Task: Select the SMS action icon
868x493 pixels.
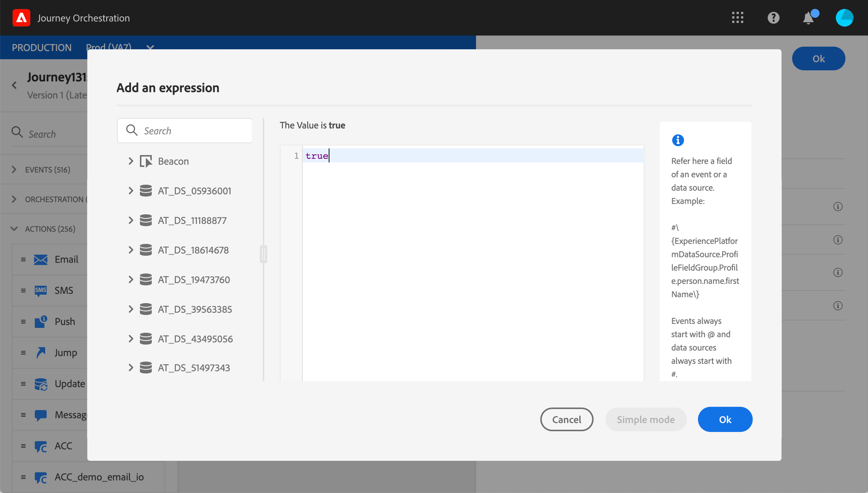Action: [41, 291]
